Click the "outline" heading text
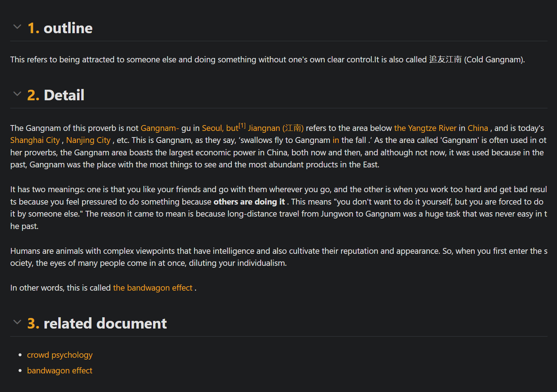Screen dimensions: 557x392 (x=68, y=28)
